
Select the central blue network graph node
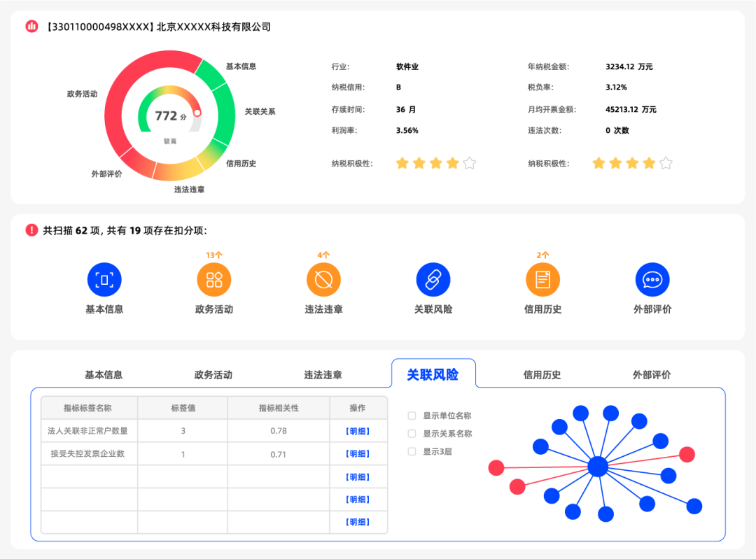(598, 467)
